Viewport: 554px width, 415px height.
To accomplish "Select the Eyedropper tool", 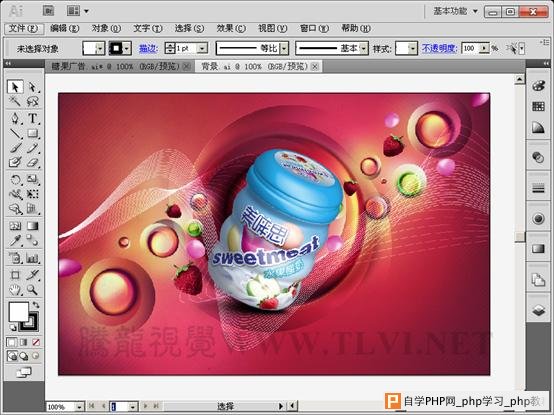I will pyautogui.click(x=15, y=241).
